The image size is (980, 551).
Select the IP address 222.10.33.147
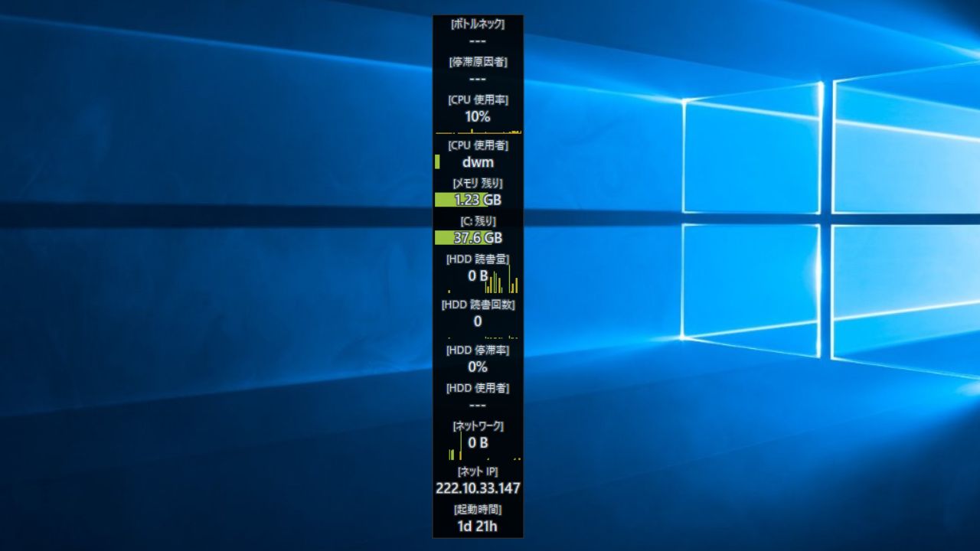[x=478, y=487]
